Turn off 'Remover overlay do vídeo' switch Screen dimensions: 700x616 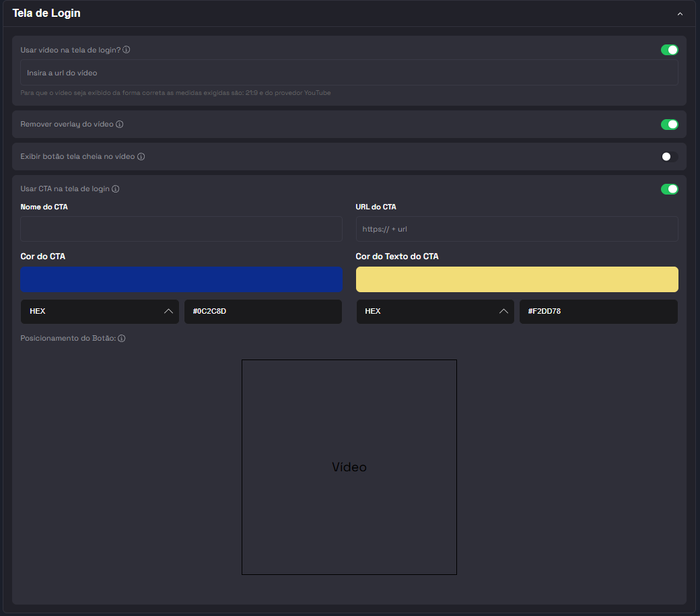click(669, 125)
